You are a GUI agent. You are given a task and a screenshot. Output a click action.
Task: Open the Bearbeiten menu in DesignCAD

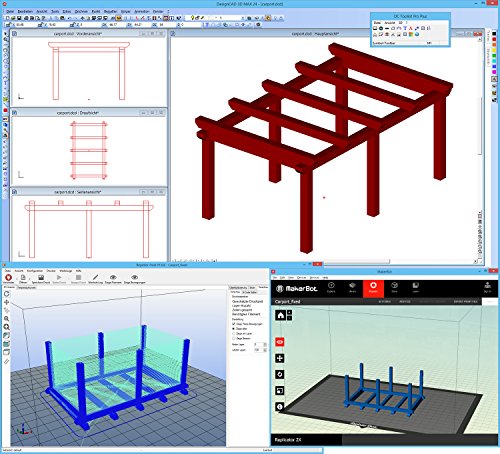point(25,11)
